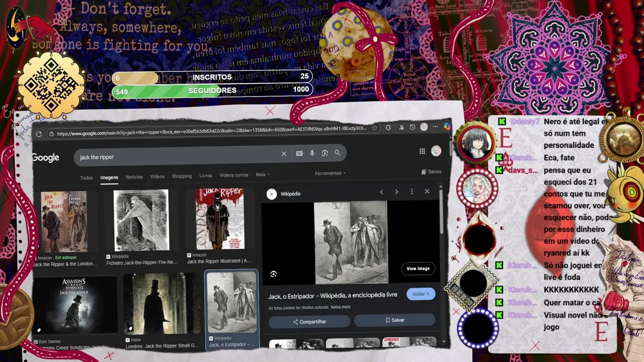View site info lock icon
Viewport: 644px width, 362px height.
click(51, 134)
